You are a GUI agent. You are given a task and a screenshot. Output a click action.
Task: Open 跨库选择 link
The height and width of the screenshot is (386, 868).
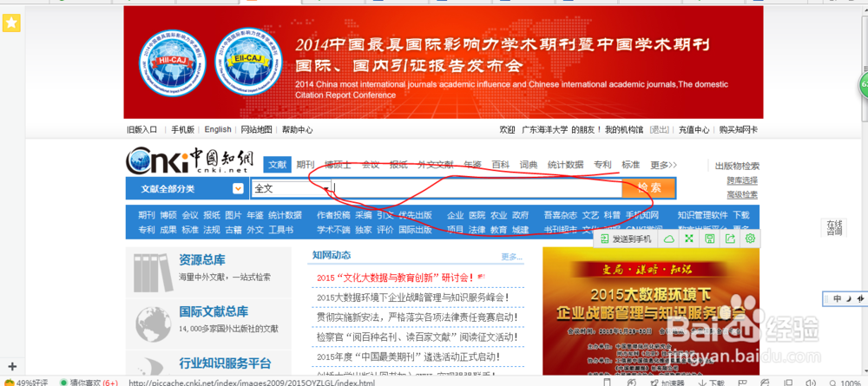(742, 180)
